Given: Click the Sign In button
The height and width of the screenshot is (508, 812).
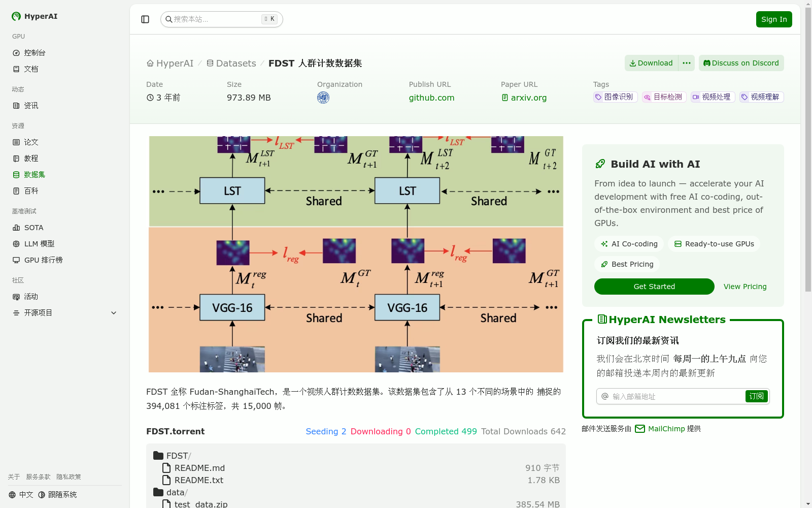Looking at the screenshot, I should click(x=774, y=19).
